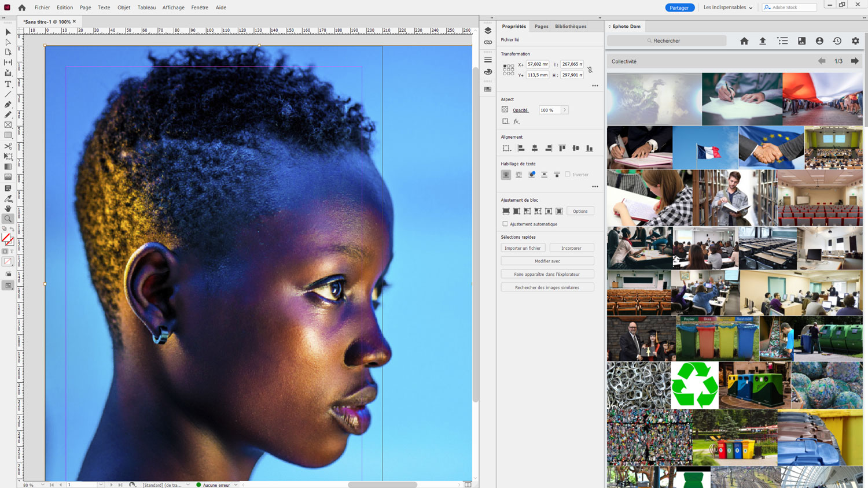Screen dimensions: 868x488
Task: Tick the Inverser checkbox
Action: pos(568,174)
